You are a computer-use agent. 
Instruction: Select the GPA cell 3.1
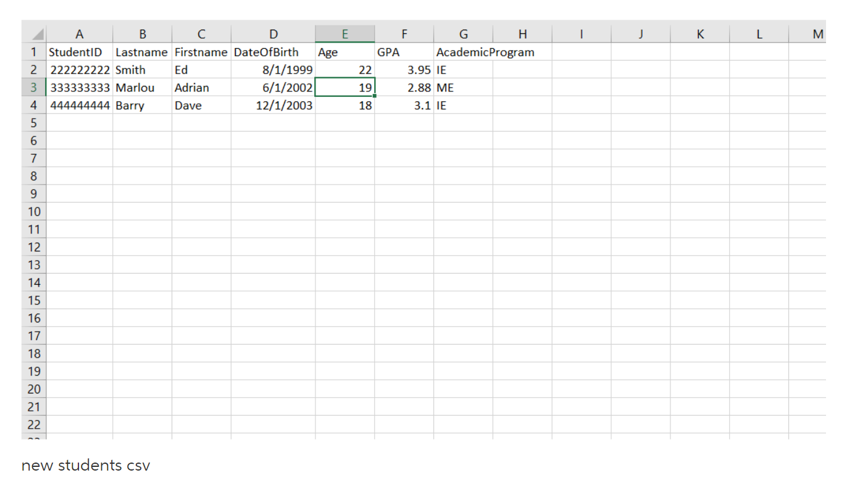[404, 106]
